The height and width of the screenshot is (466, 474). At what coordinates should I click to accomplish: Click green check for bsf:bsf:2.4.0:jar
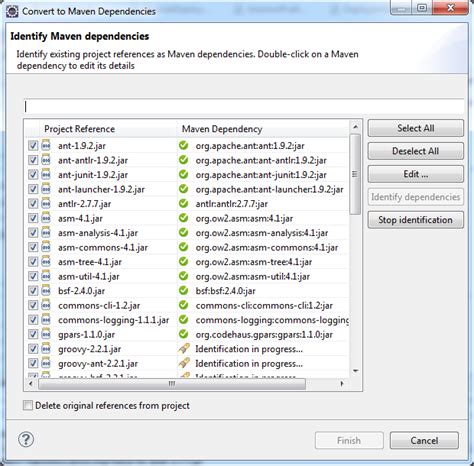(183, 290)
